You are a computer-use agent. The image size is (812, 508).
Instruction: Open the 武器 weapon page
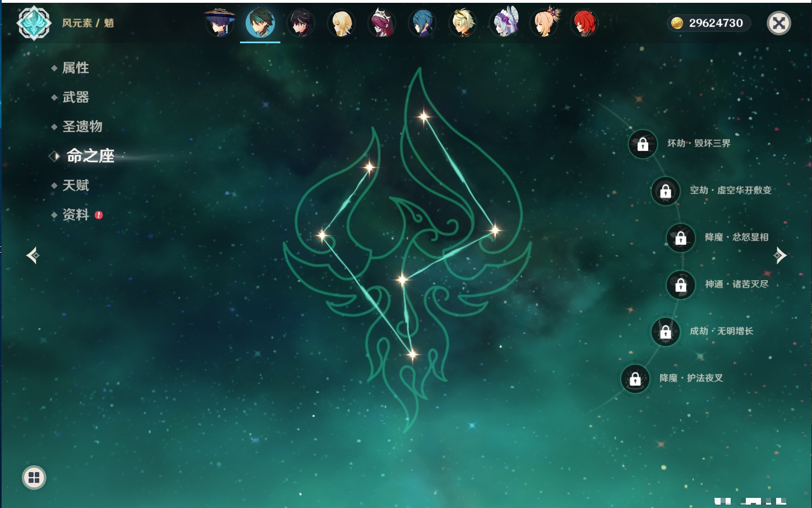[76, 97]
